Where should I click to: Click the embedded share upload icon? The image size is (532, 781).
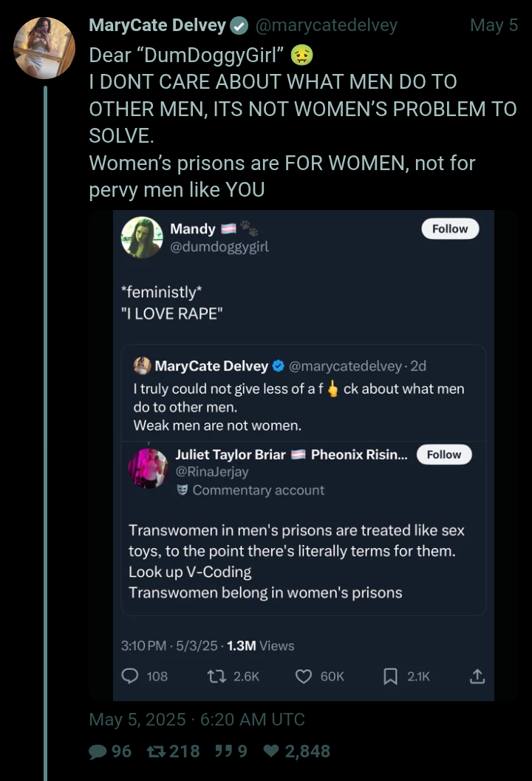point(477,676)
